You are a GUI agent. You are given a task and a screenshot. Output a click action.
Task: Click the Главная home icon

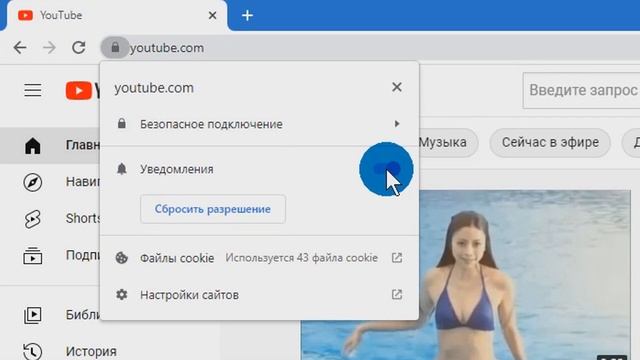click(33, 146)
